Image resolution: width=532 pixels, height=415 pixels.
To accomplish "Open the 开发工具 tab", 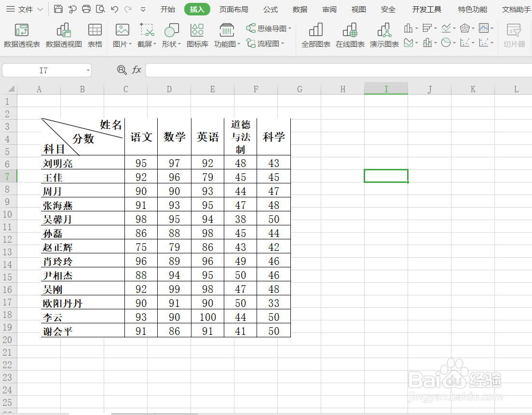I will (426, 10).
